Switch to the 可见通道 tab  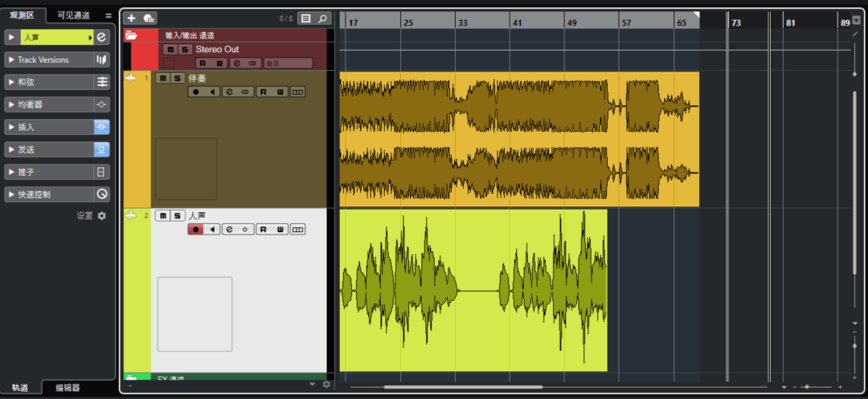point(73,15)
